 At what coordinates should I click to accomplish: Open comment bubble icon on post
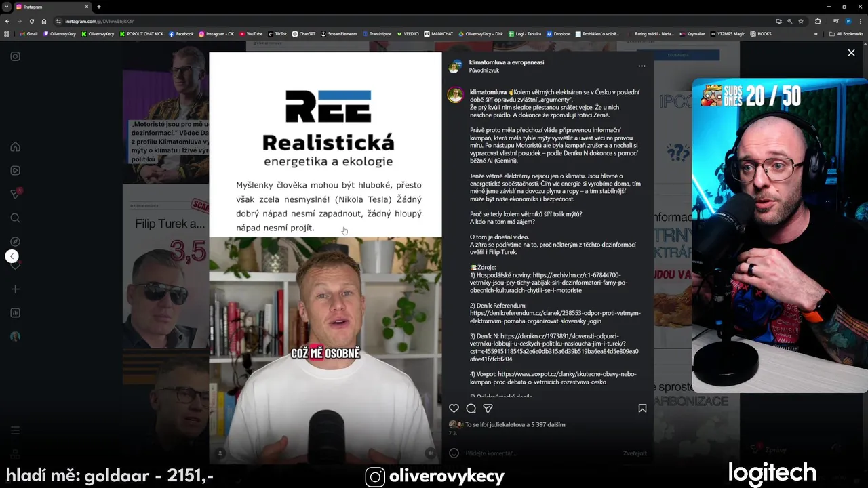471,409
